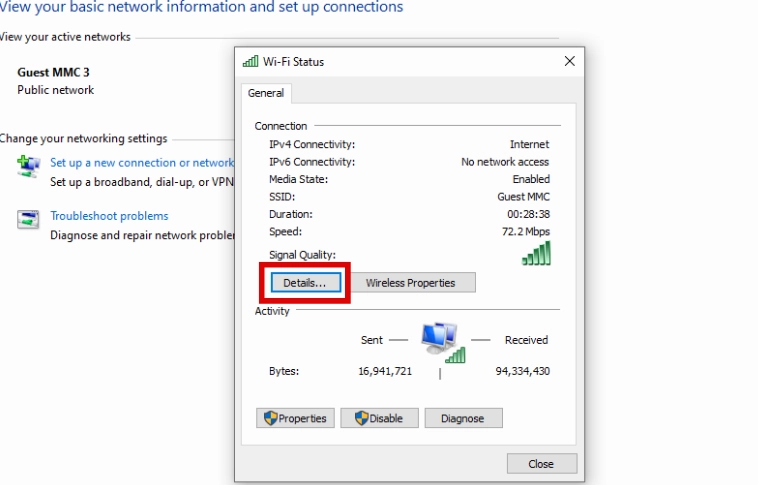Click the Activity group heading
This screenshot has height=485, width=758.
point(272,311)
